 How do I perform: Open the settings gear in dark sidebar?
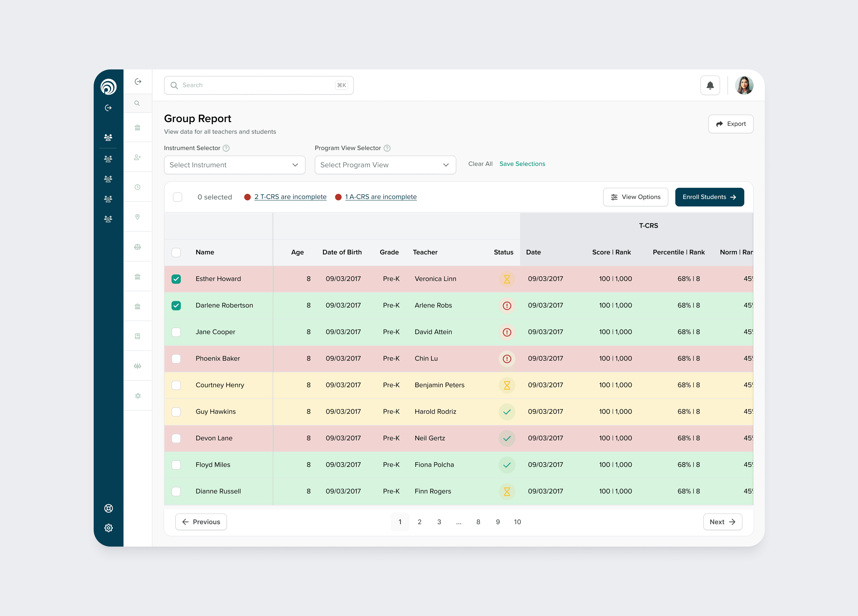click(108, 528)
